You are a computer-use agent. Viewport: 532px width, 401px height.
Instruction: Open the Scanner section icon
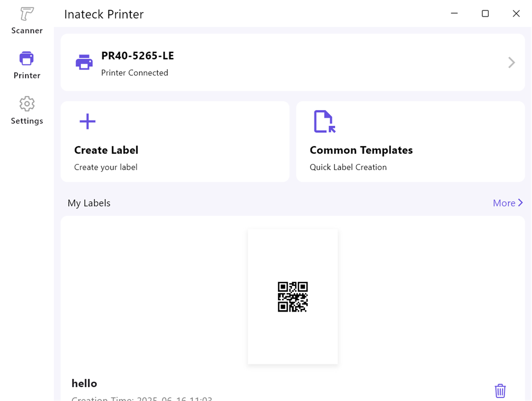pos(27,14)
